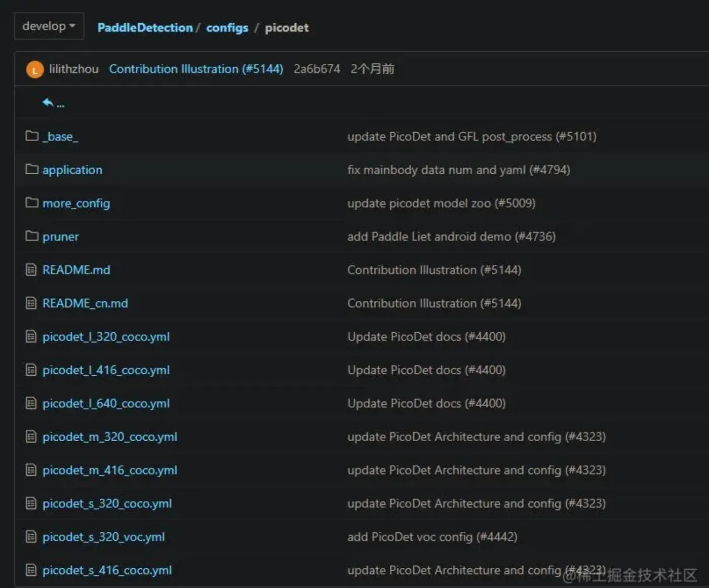Click the README.md file icon
This screenshot has width=709, height=588.
pos(31,269)
